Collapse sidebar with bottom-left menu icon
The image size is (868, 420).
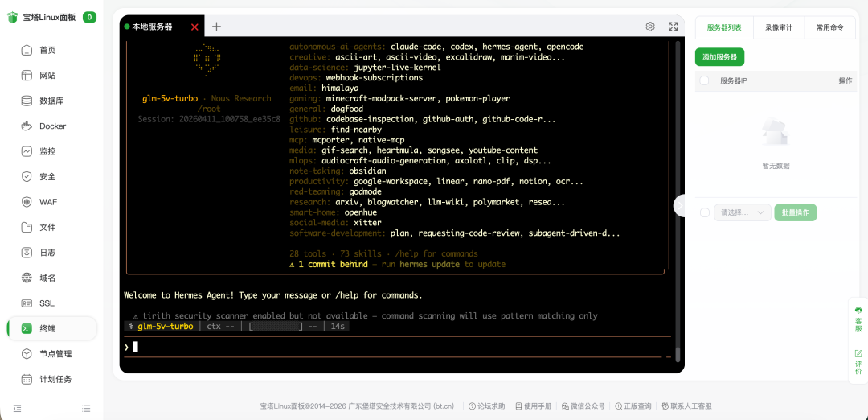[x=17, y=409]
